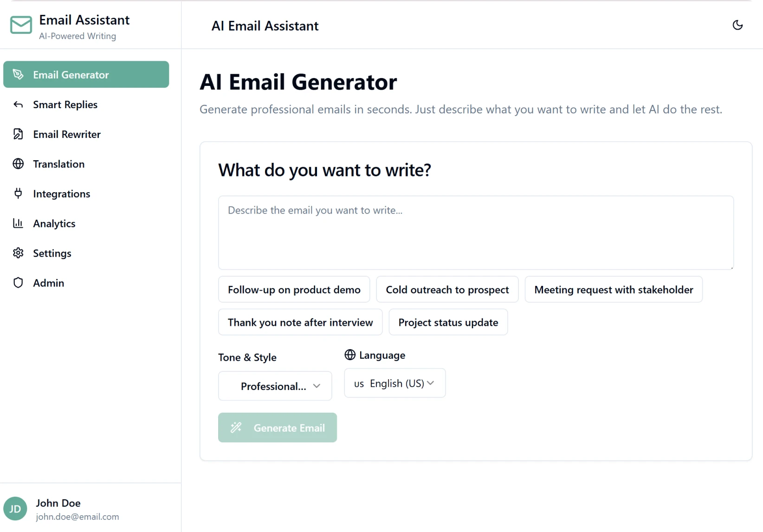The image size is (763, 532).
Task: Open the Tone & Style dropdown
Action: 275,386
